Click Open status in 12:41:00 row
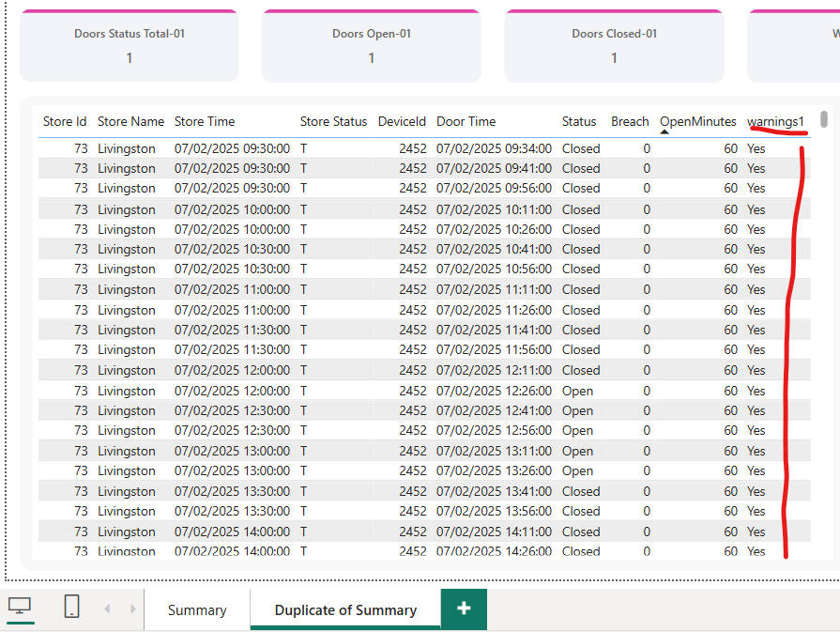The image size is (840, 632). point(577,410)
